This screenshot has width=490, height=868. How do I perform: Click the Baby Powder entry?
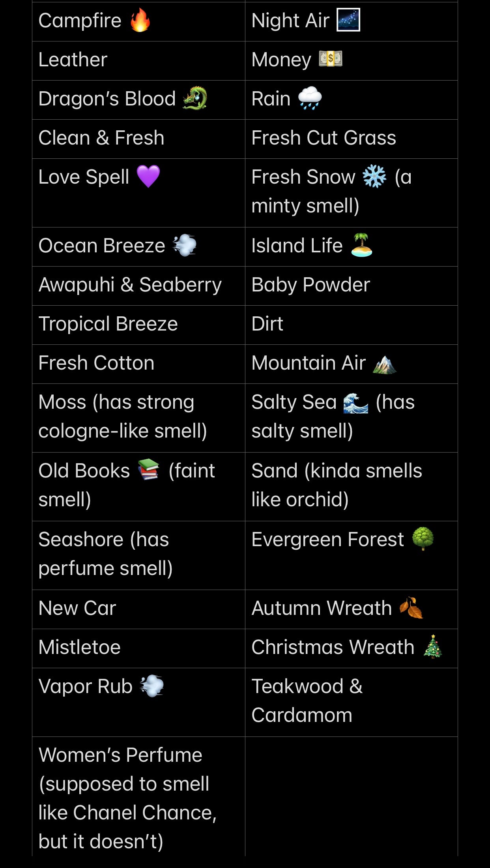coord(351,286)
